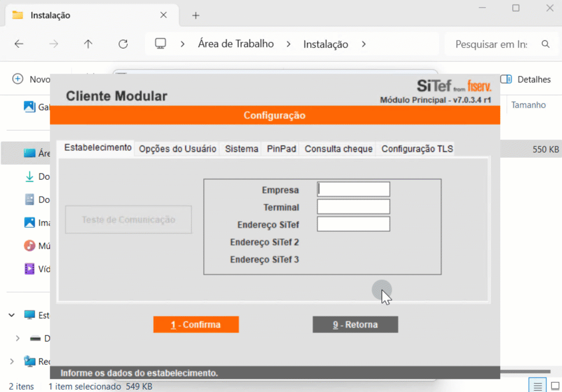Select Área de Trabalho sidebar icon
Screen dimensions: 562x392
[x=30, y=153]
